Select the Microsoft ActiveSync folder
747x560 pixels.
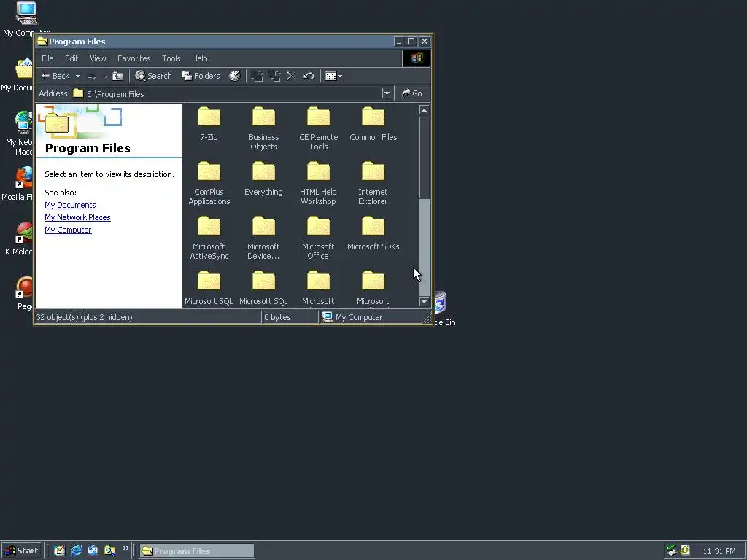tap(209, 238)
